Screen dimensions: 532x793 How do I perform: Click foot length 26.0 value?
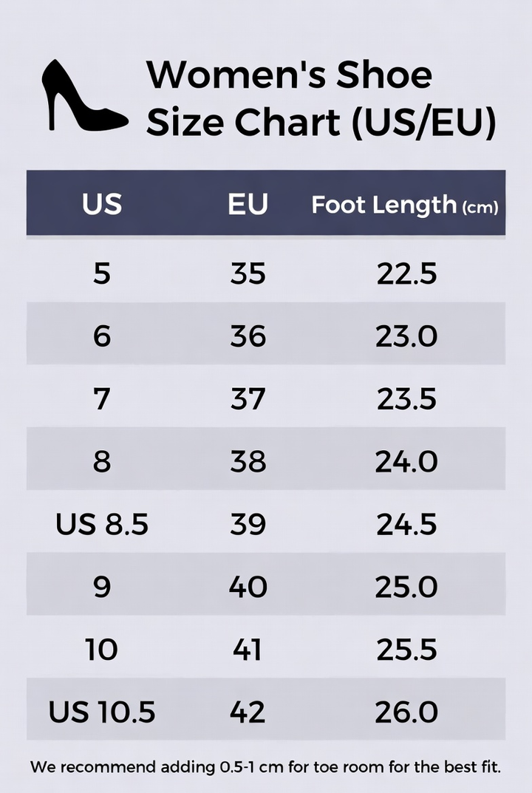(x=406, y=712)
